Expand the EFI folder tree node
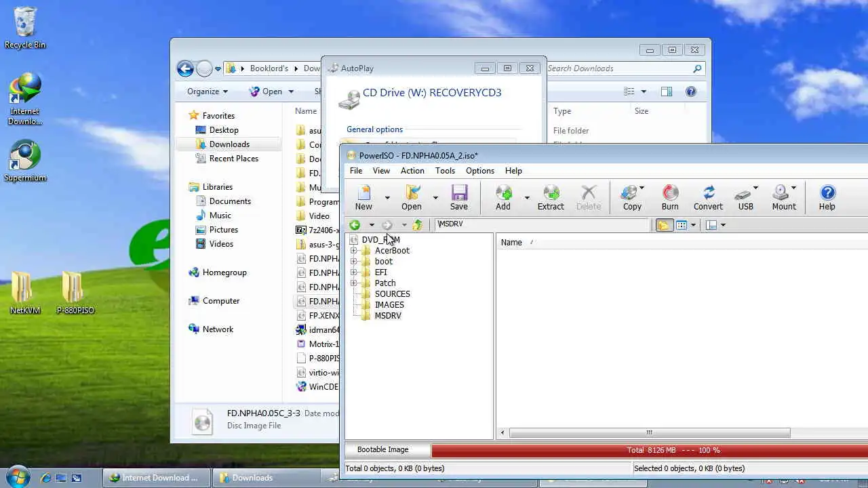 coord(353,272)
